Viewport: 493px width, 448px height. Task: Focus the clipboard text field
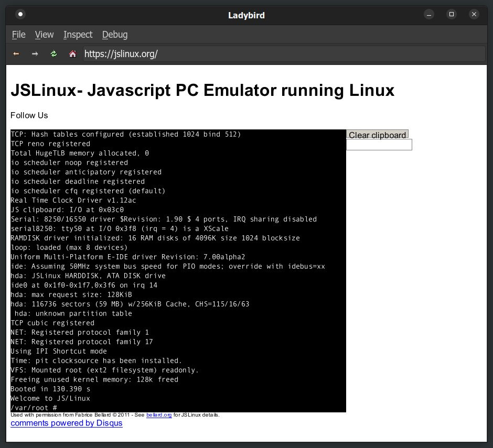379,145
